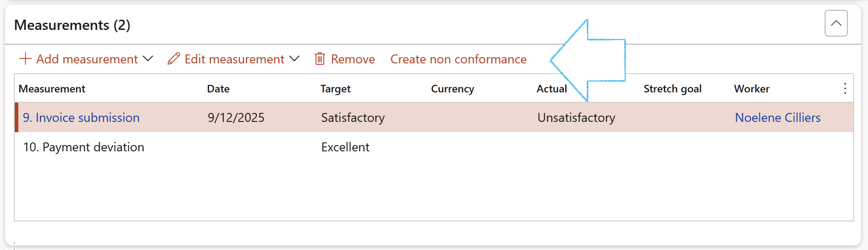
Task: Open the grid options three-dot menu
Action: click(x=845, y=88)
